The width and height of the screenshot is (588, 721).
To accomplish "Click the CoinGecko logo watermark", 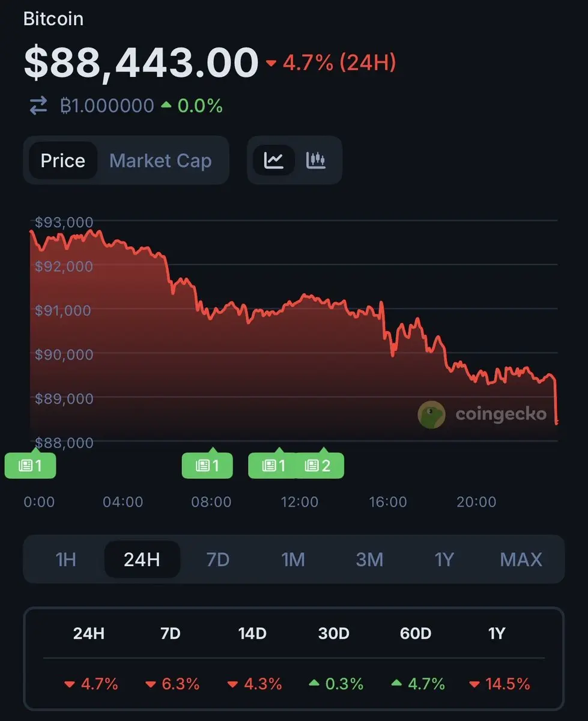I will (x=482, y=414).
